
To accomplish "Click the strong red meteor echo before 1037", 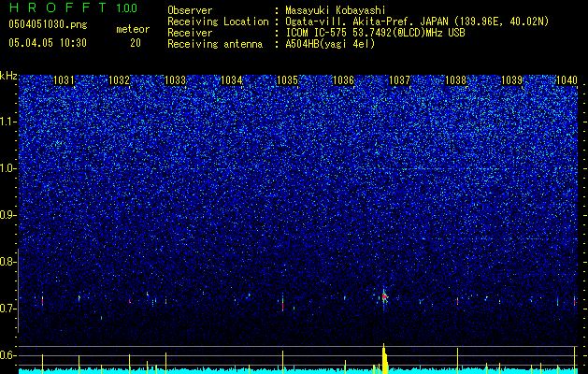I will click(384, 297).
